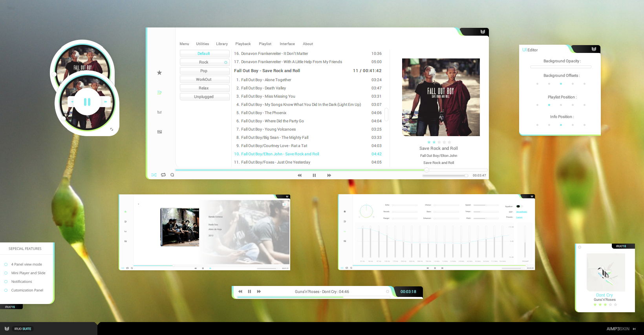Screen dimensions: 644x335
Task: Open the Utilities menu
Action: click(203, 44)
